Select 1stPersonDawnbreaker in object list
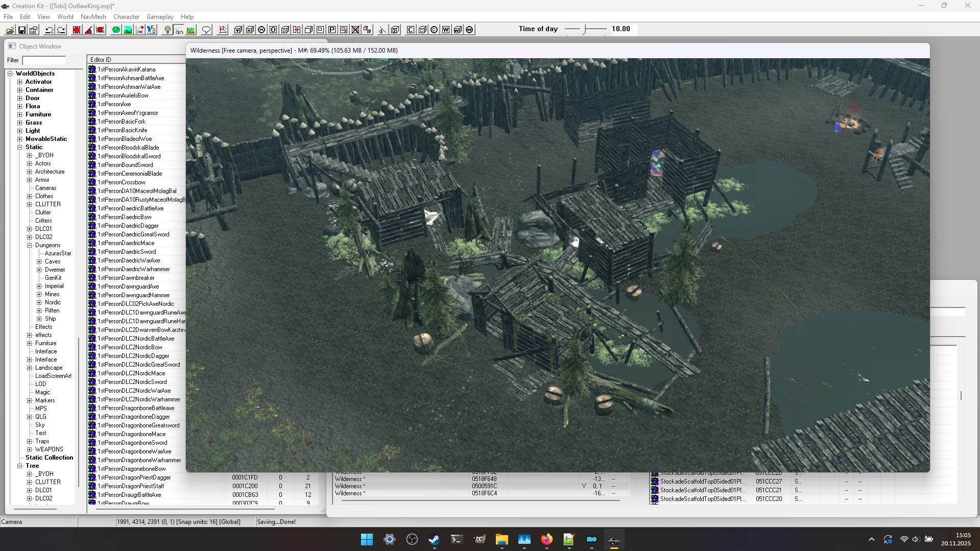 (x=126, y=278)
